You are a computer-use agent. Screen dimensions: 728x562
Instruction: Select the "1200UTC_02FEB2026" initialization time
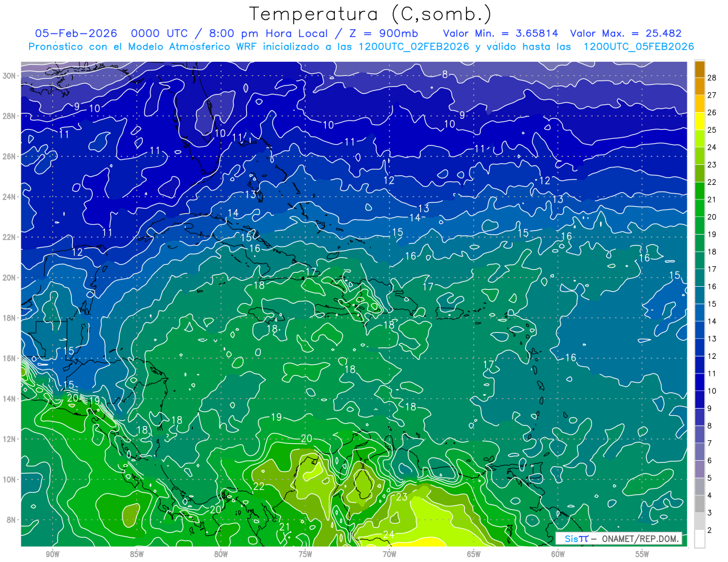point(414,47)
